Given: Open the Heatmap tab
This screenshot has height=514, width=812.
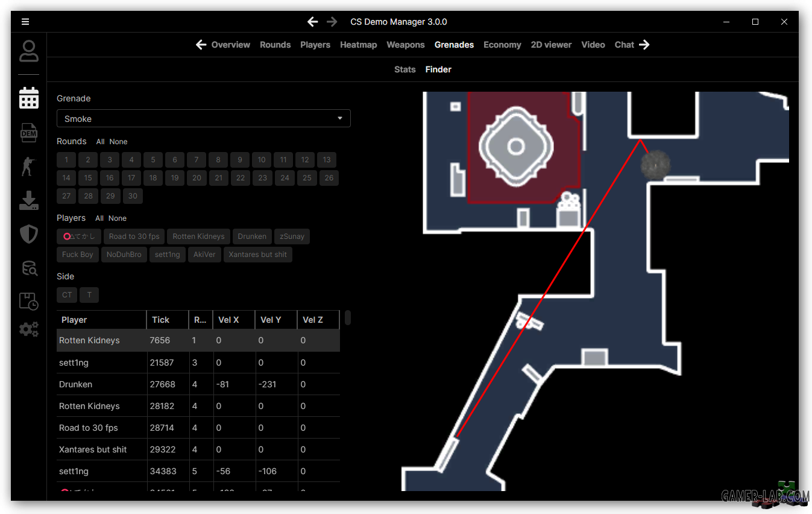Looking at the screenshot, I should [x=359, y=45].
